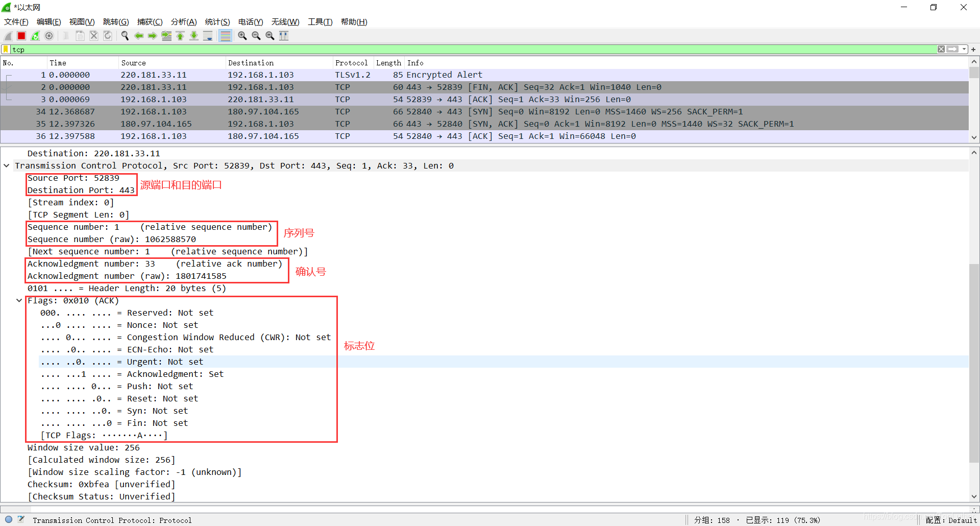This screenshot has width=980, height=526.
Task: Sort by Protocol column header
Action: point(353,63)
